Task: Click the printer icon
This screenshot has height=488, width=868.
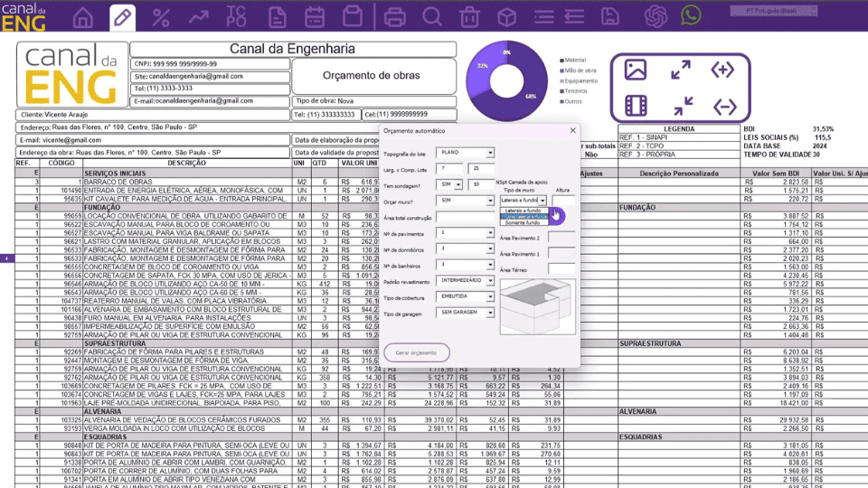Action: pos(395,17)
